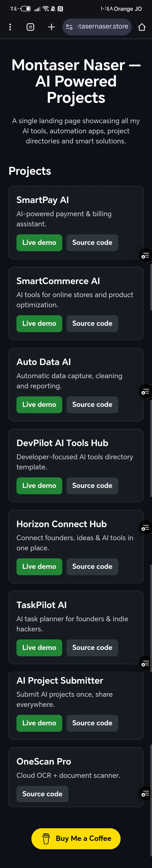152x868 pixels.
Task: Tap the site settings icon in address bar
Action: click(69, 27)
